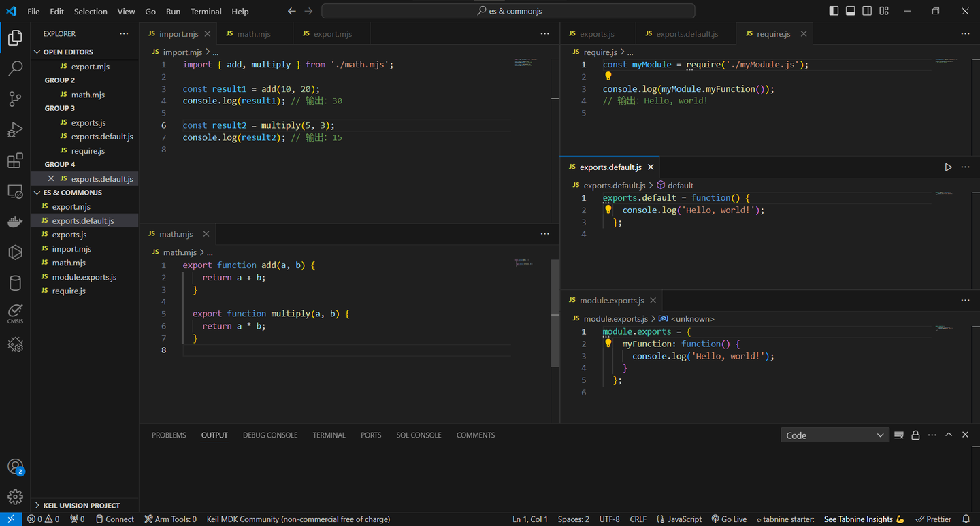
Task: Show code actions lightbulb in require.js
Action: pos(608,76)
